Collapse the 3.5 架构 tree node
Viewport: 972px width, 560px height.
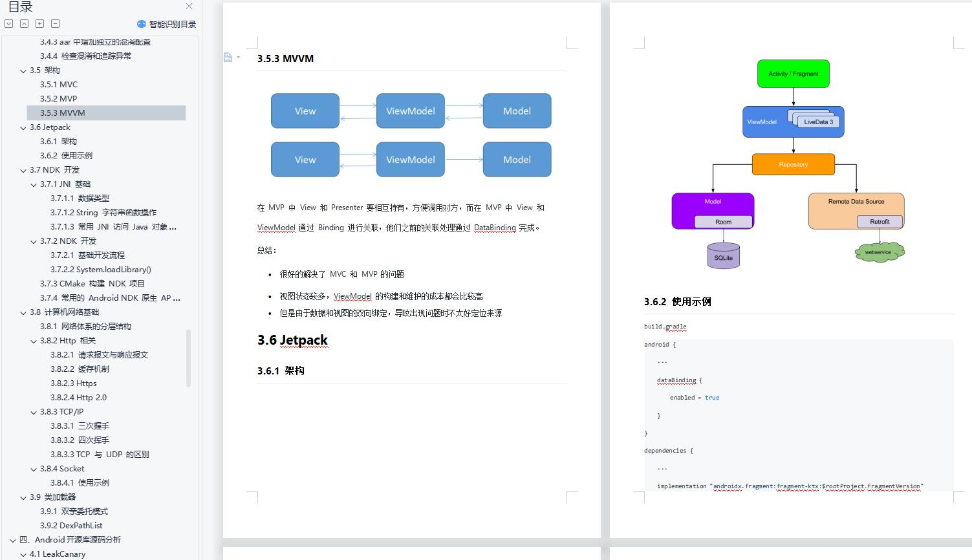pyautogui.click(x=23, y=70)
